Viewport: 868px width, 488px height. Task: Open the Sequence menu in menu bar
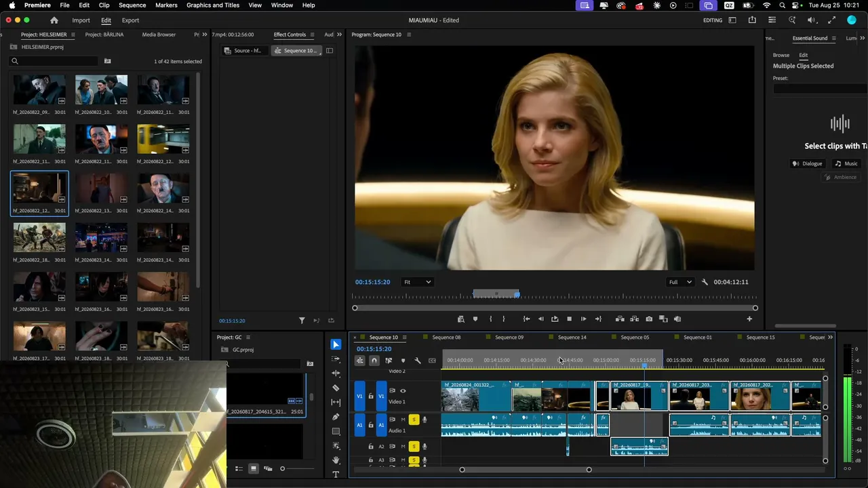(x=132, y=5)
